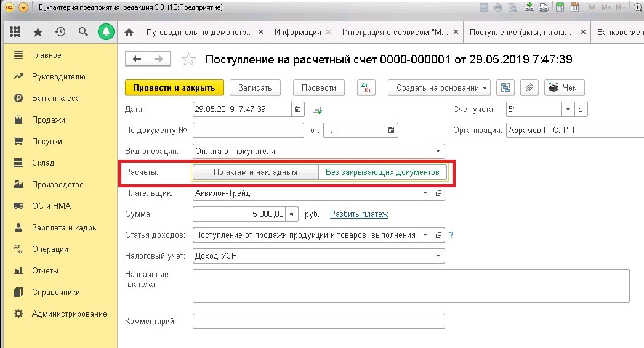Open attached files paperclip icon
Screen dimensions: 644x348
[x=529, y=87]
